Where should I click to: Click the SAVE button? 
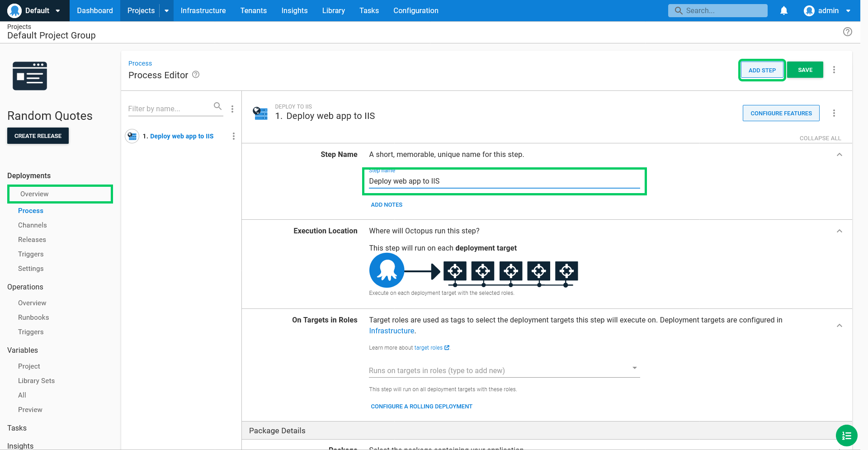click(805, 70)
